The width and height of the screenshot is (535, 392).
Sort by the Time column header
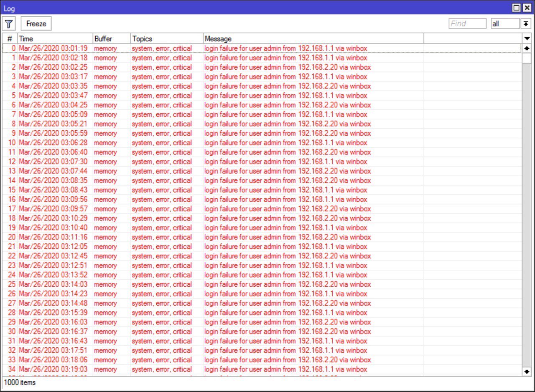coord(55,39)
